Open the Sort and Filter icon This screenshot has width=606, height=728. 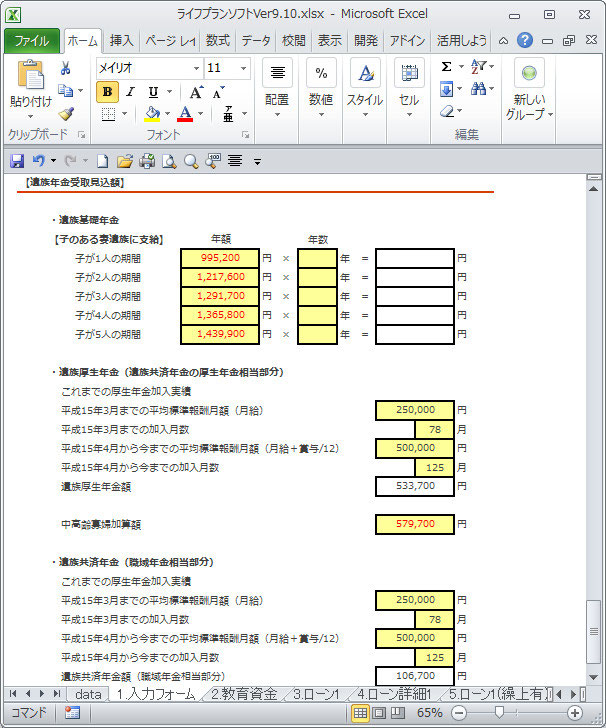coord(478,67)
